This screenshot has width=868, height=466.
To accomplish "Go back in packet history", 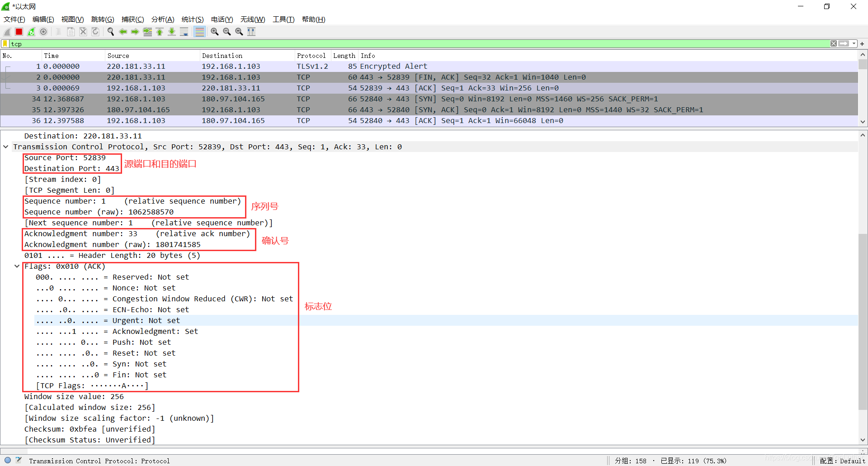I will [123, 32].
